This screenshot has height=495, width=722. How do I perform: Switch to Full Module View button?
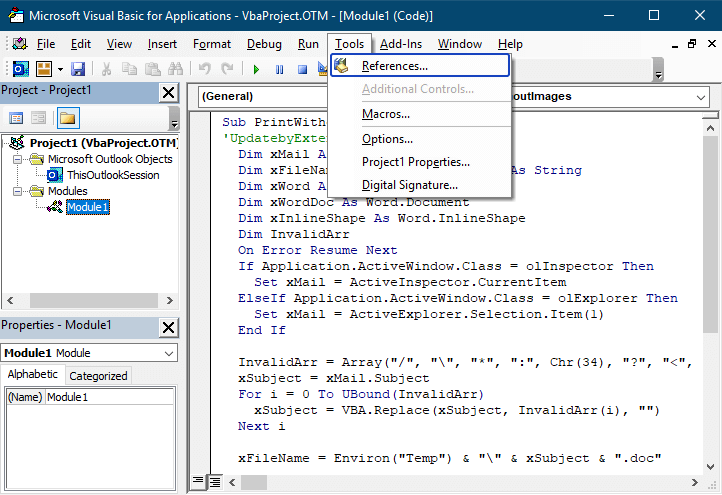(x=213, y=482)
